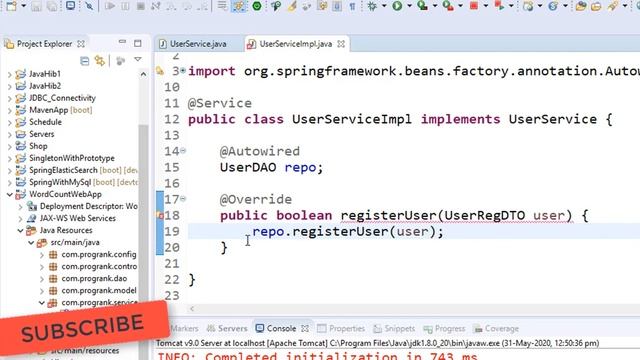Click the Relaunch red-green toolbar icon

point(499,6)
